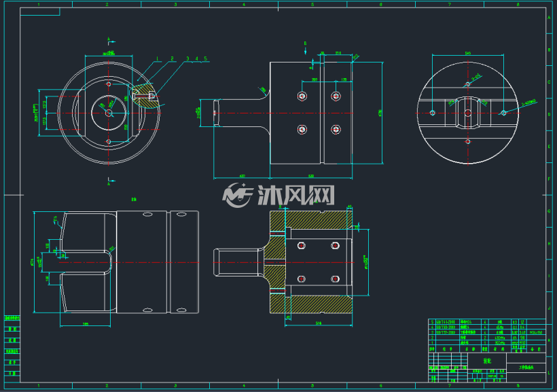Image resolution: width=557 pixels, height=392 pixels.
Task: Click the 装配 title in the title block
Action: coord(487,361)
